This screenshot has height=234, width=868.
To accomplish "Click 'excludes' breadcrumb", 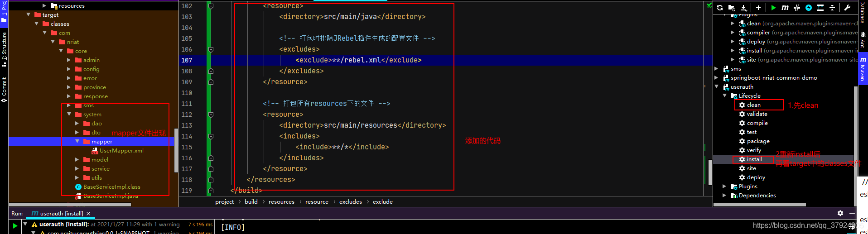I will point(351,202).
